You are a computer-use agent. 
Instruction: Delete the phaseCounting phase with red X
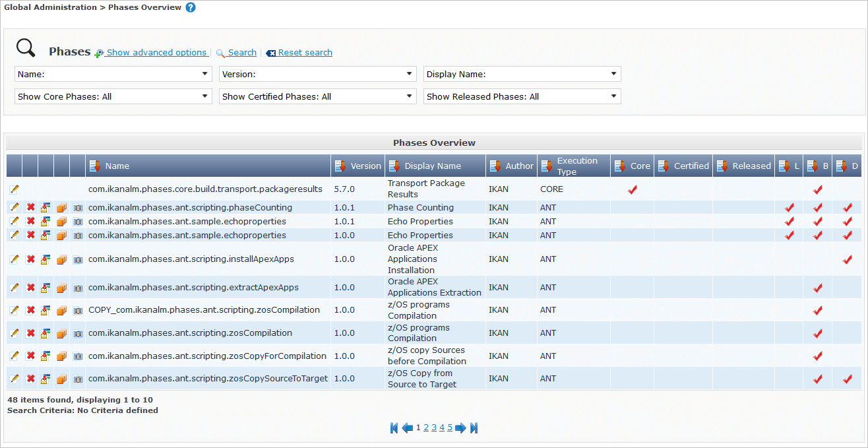(x=30, y=207)
